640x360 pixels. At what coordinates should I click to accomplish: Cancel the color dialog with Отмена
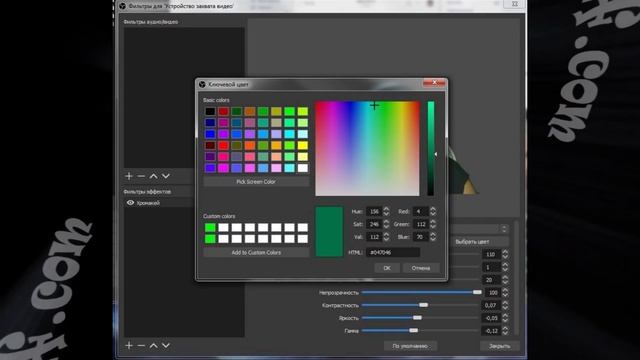click(x=421, y=268)
